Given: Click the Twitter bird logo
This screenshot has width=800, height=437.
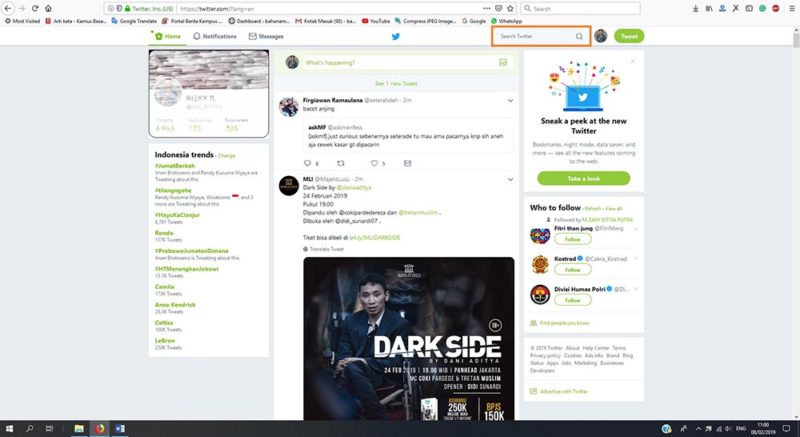Looking at the screenshot, I should click(395, 36).
